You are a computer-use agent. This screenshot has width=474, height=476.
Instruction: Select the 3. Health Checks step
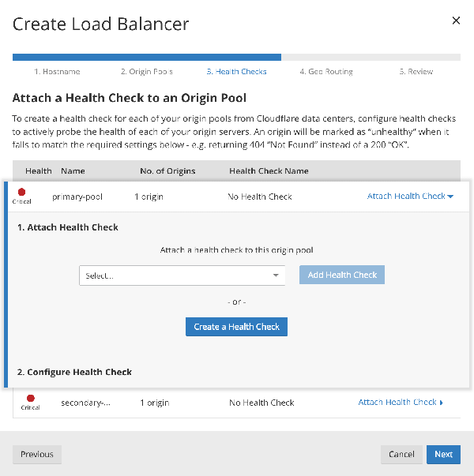coord(236,72)
